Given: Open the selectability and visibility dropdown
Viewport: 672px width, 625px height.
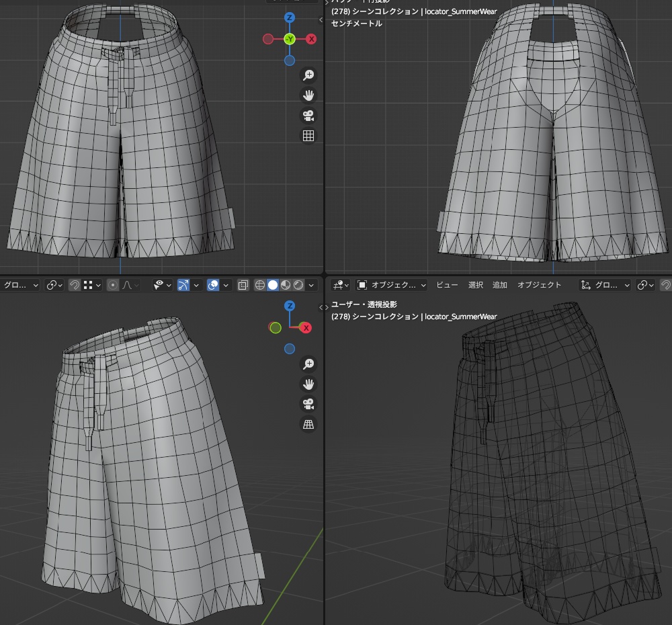Looking at the screenshot, I should pos(163,285).
